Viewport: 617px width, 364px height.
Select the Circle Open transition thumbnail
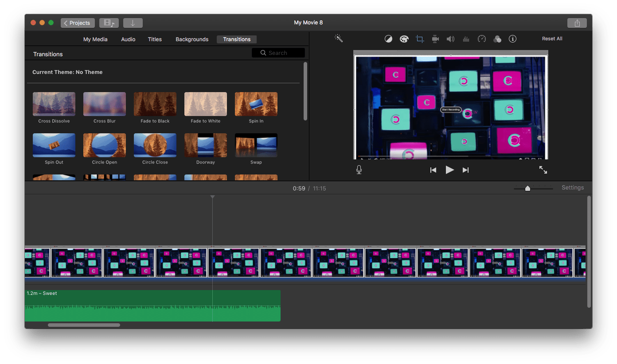[x=104, y=145]
